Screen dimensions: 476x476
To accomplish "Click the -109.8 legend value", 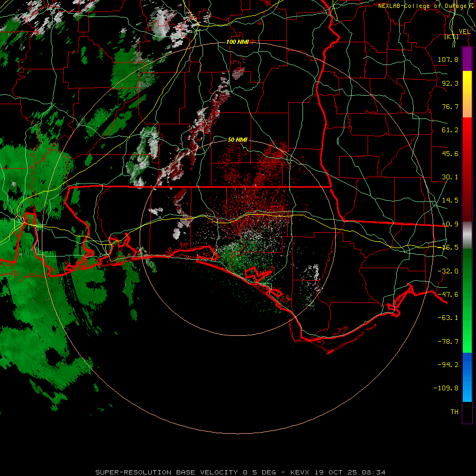I will coord(446,388).
